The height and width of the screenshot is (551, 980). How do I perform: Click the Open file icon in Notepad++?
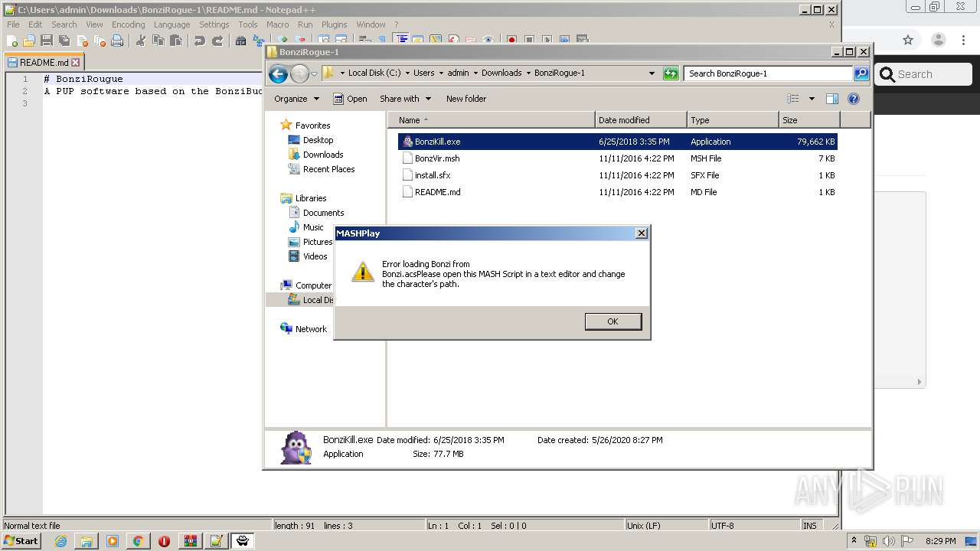29,41
